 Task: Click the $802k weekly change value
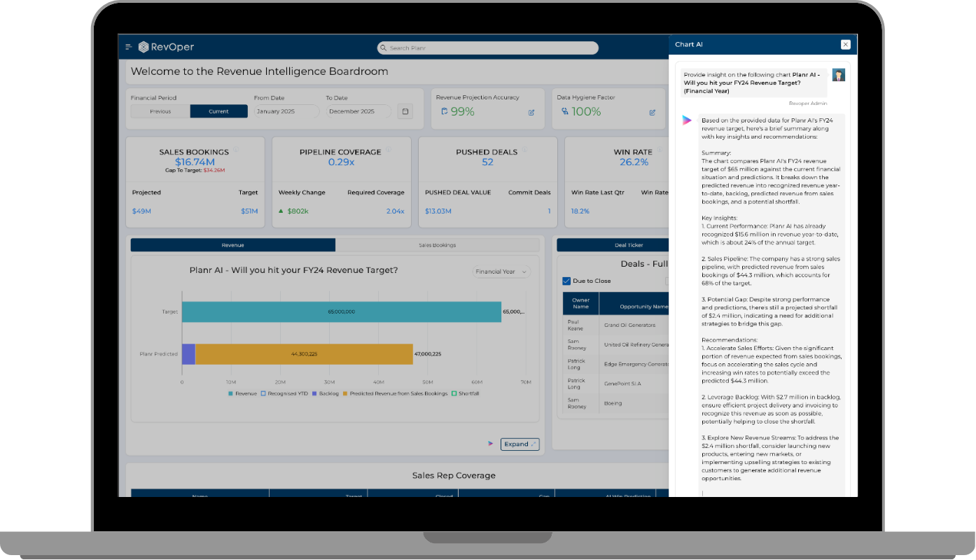[299, 211]
